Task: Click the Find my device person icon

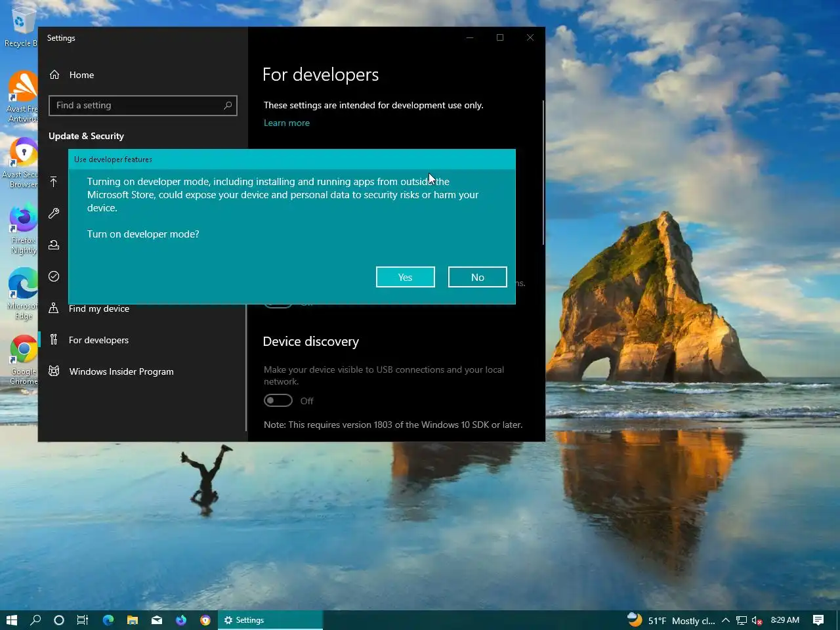Action: pos(54,308)
